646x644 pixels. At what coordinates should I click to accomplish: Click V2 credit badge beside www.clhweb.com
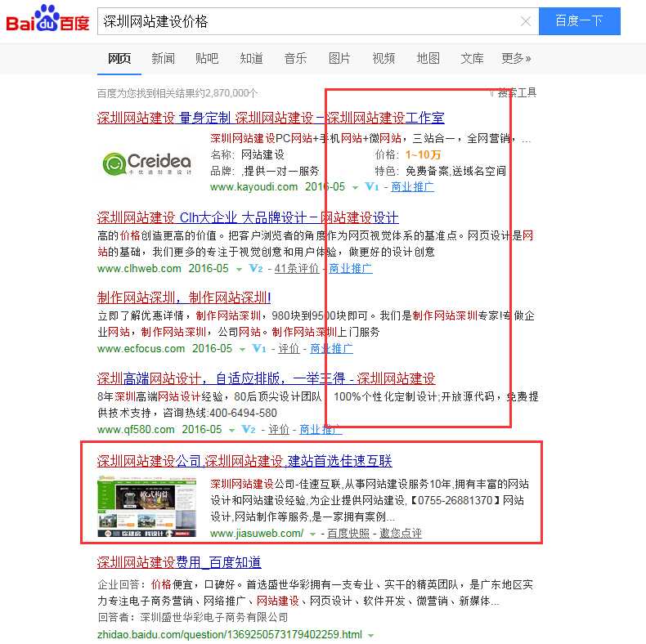coord(256,269)
